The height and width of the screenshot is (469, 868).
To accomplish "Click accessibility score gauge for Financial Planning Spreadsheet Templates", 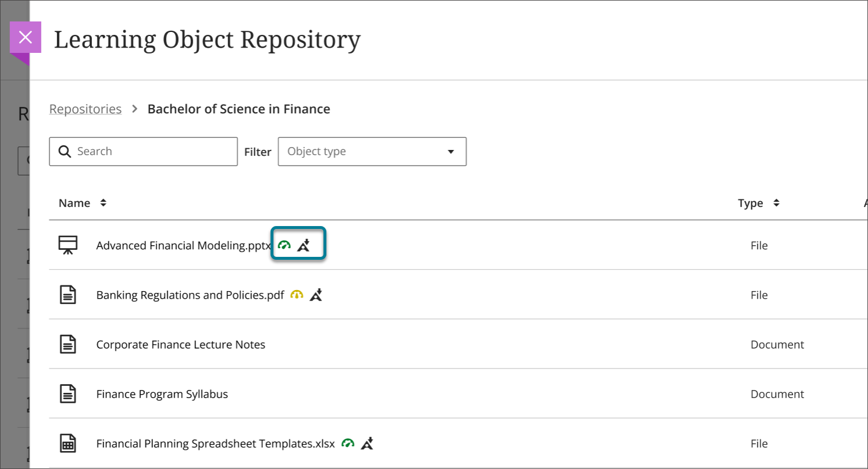I will pyautogui.click(x=348, y=443).
